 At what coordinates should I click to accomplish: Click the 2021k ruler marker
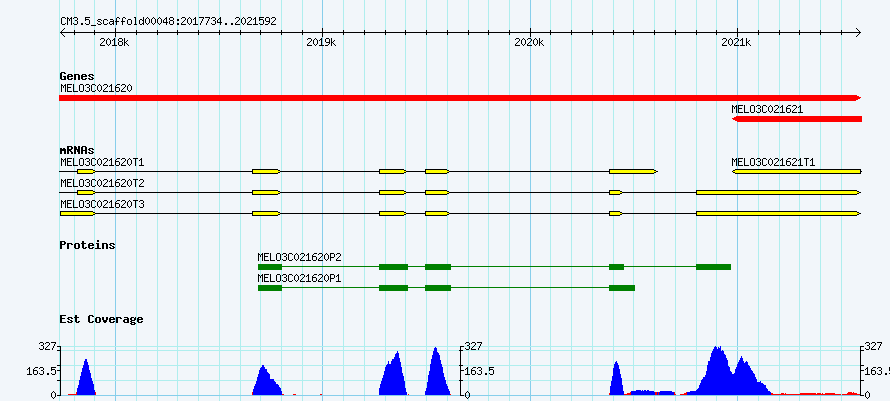pos(736,42)
